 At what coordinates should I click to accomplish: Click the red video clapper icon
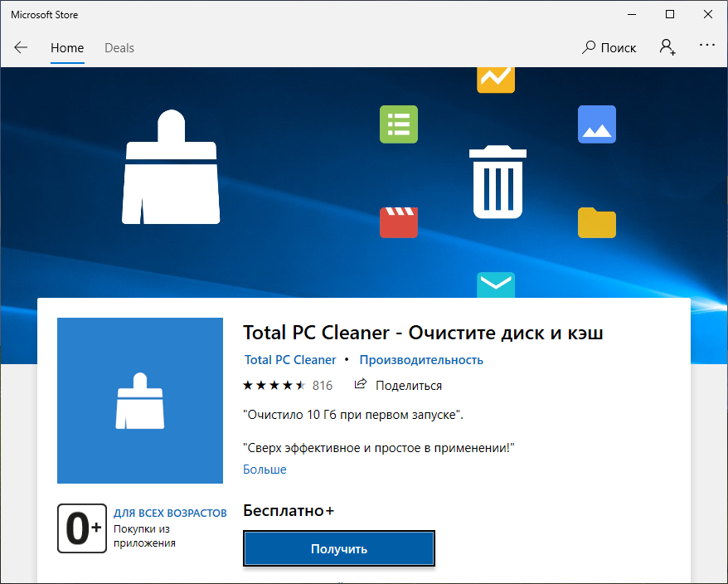click(x=399, y=222)
